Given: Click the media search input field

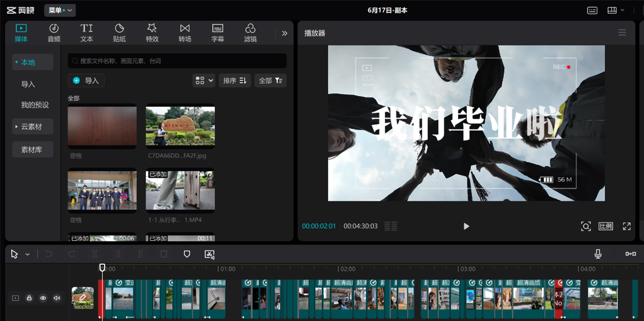Looking at the screenshot, I should coord(178,61).
